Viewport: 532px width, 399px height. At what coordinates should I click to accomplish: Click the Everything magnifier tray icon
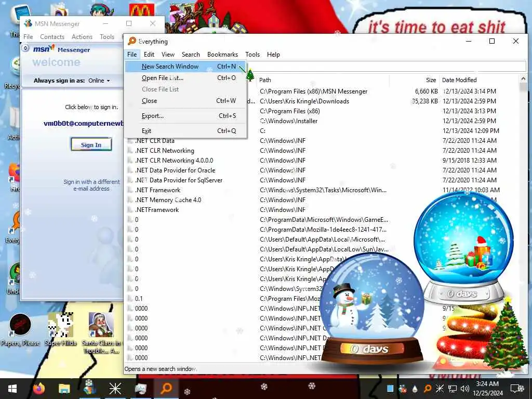428,389
